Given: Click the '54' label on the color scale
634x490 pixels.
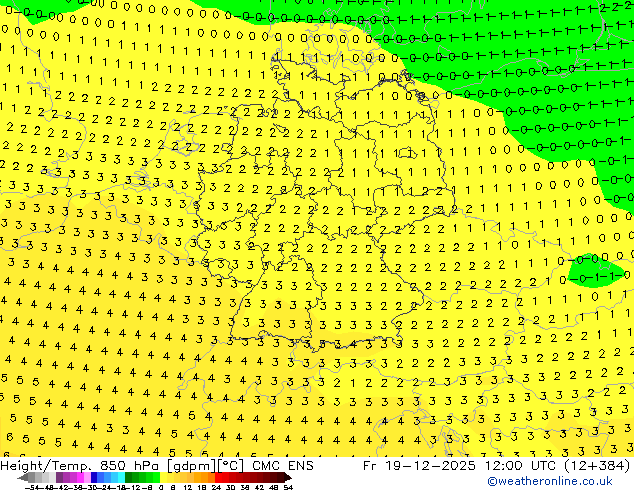Looking at the screenshot, I should [288, 488].
